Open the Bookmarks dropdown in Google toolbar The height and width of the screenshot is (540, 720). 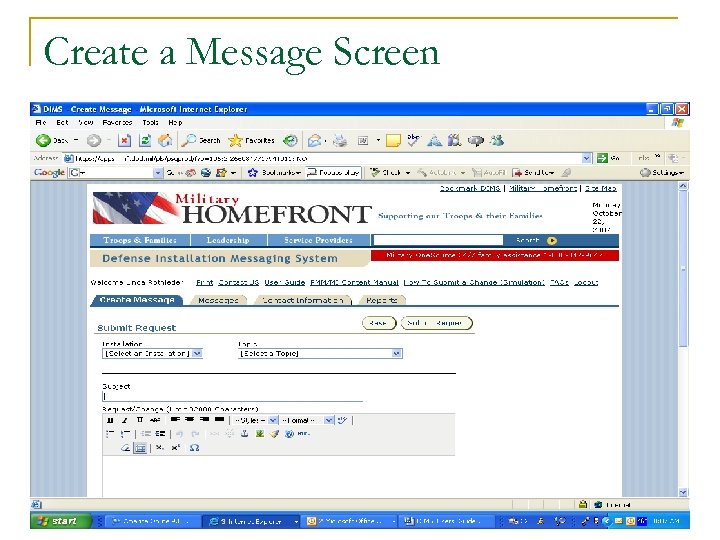pos(274,173)
